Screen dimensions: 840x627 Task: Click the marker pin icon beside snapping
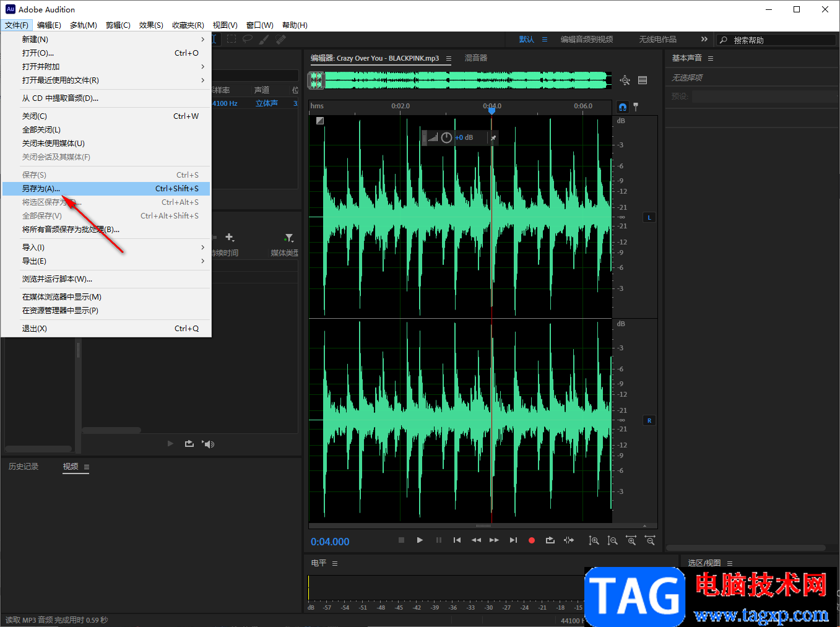click(636, 106)
